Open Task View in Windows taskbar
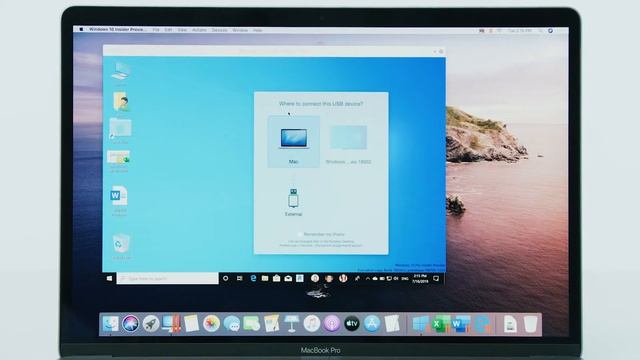The image size is (640, 360). point(240,278)
